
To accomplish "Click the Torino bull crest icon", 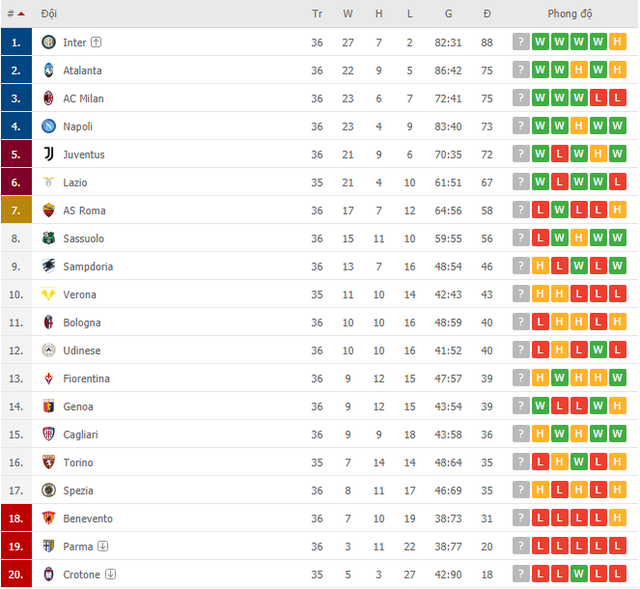I will [x=49, y=462].
